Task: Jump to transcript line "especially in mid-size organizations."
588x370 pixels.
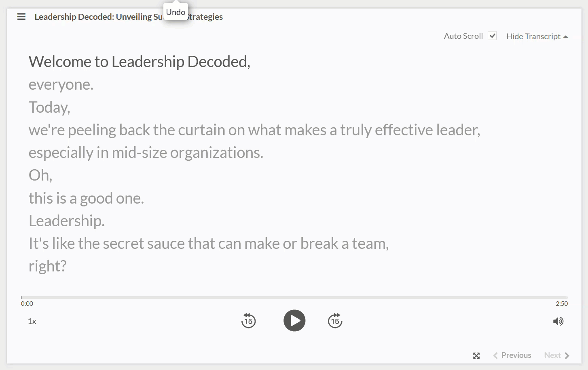Action: coord(146,153)
